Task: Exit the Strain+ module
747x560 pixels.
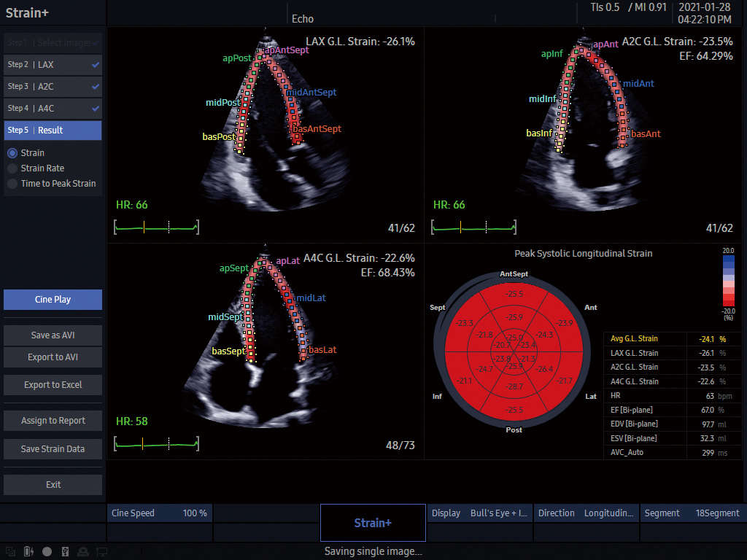Action: click(53, 484)
